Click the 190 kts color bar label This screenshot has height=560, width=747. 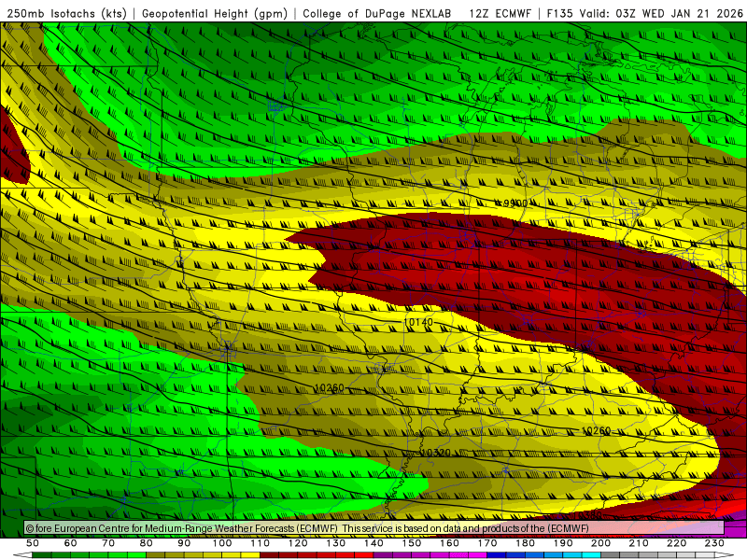tap(563, 543)
